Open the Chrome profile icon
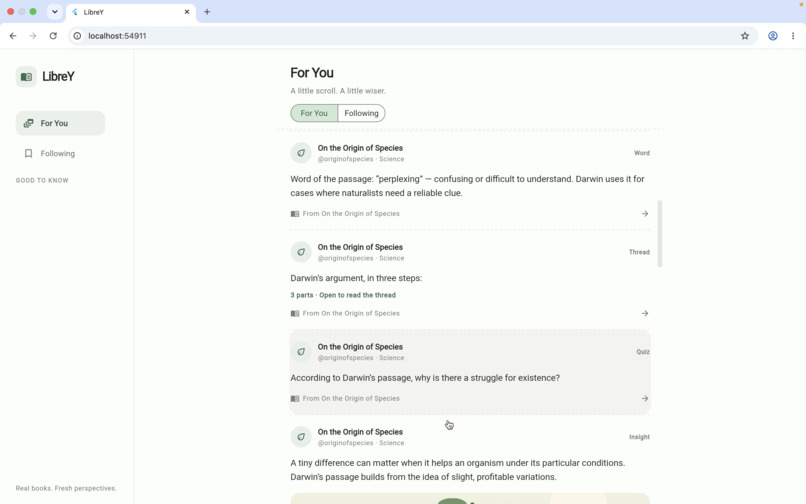 (773, 36)
